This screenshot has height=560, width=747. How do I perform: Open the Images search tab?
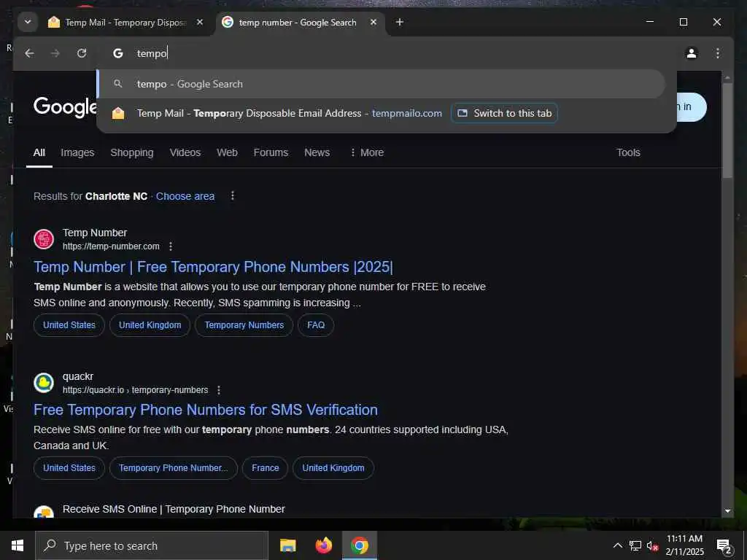(x=77, y=152)
